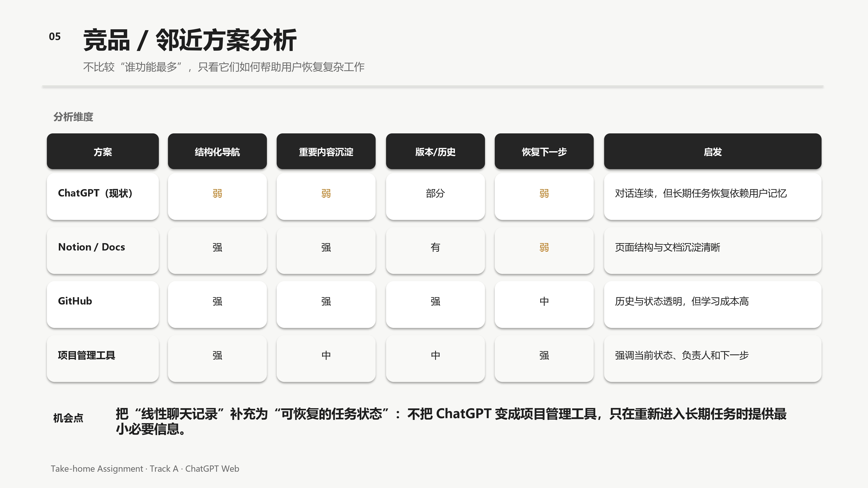Click the "分析维度" section label
Screen dimensions: 868x488
point(73,117)
